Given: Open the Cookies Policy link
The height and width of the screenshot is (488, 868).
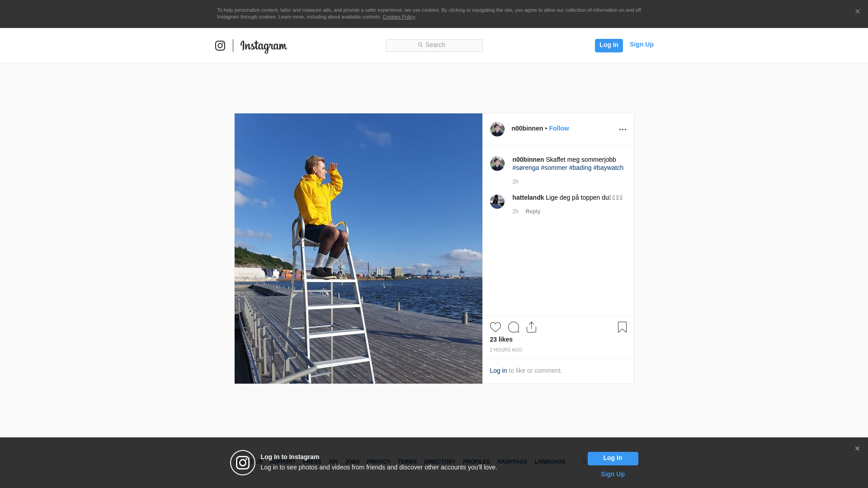Looking at the screenshot, I should point(399,17).
